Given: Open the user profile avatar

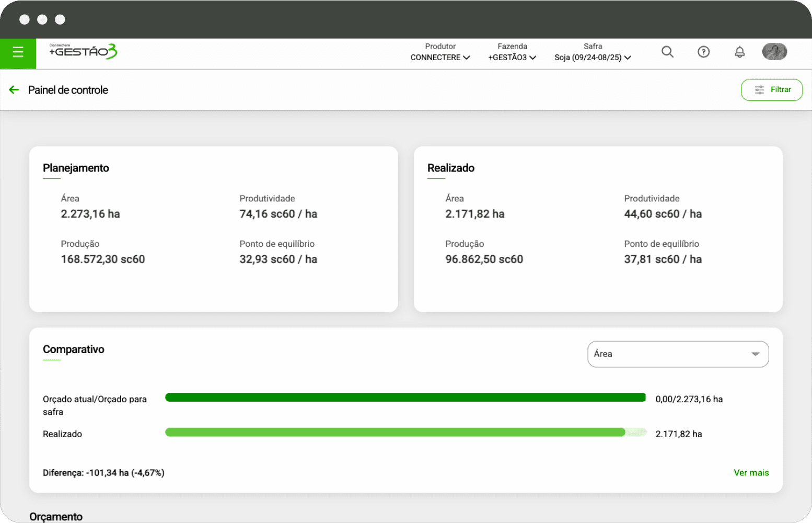Looking at the screenshot, I should (774, 52).
